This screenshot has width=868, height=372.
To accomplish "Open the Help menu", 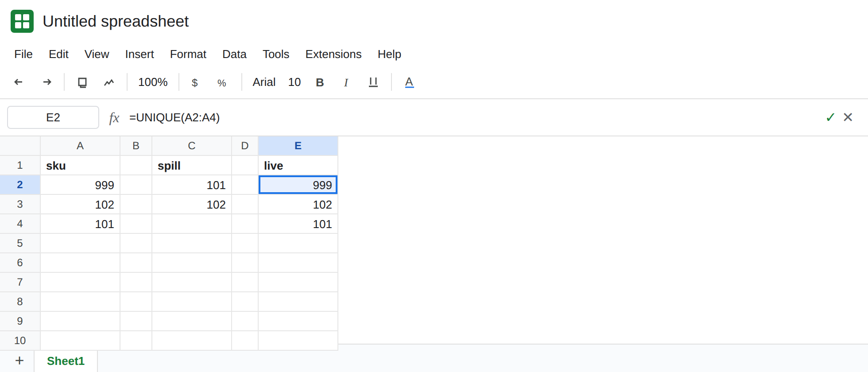I will pos(389,54).
